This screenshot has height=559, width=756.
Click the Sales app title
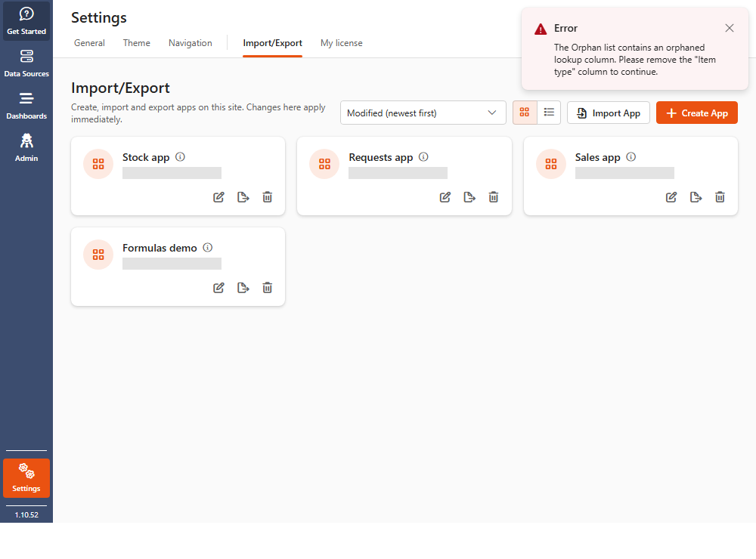point(598,158)
